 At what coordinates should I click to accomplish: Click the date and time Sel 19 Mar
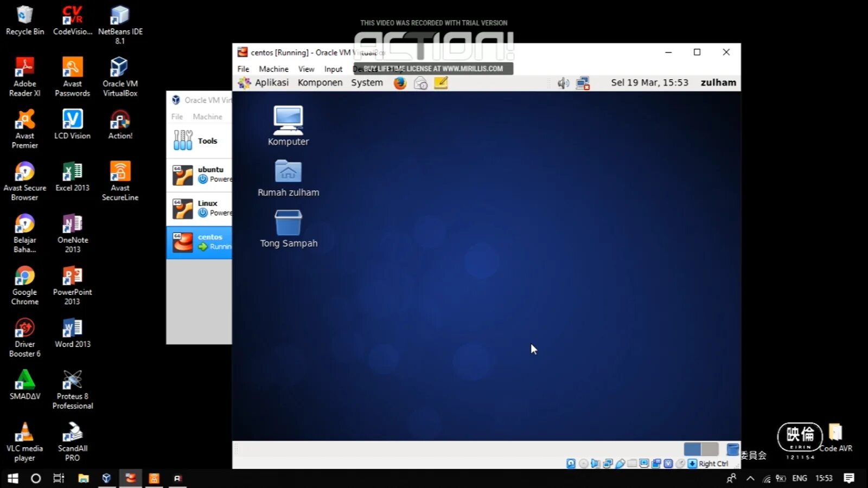pyautogui.click(x=649, y=82)
